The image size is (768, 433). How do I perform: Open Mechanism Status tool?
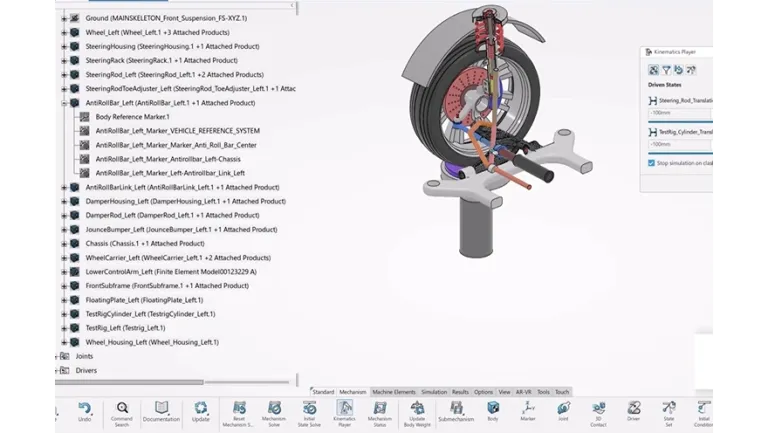[x=380, y=413]
